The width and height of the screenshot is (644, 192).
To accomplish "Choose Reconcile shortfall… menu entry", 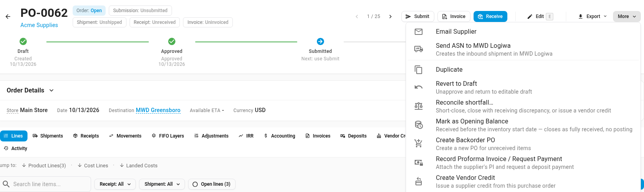I will (523, 106).
